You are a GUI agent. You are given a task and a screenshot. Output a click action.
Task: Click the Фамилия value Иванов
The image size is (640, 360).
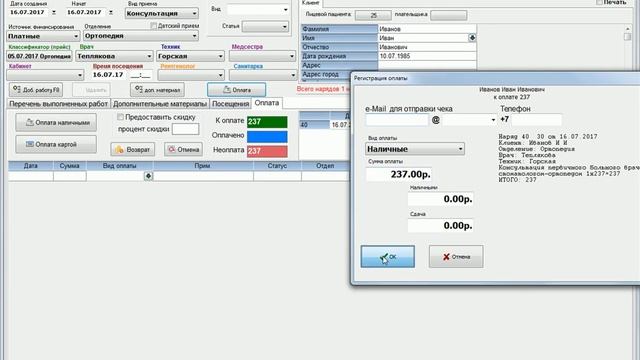click(427, 29)
